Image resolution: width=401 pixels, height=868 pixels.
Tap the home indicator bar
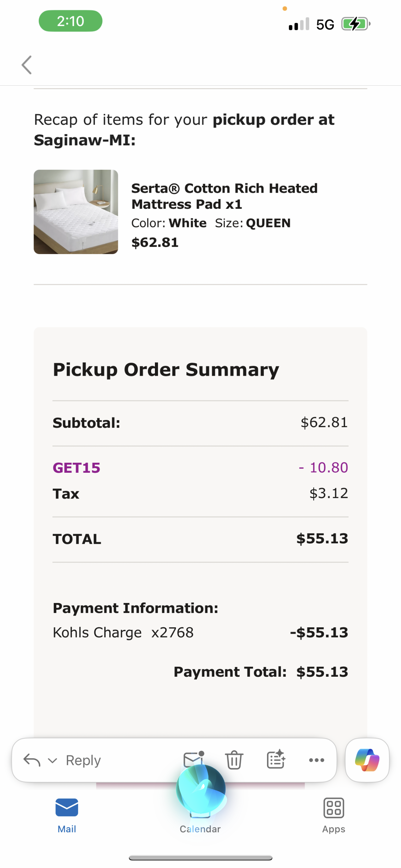(x=200, y=858)
